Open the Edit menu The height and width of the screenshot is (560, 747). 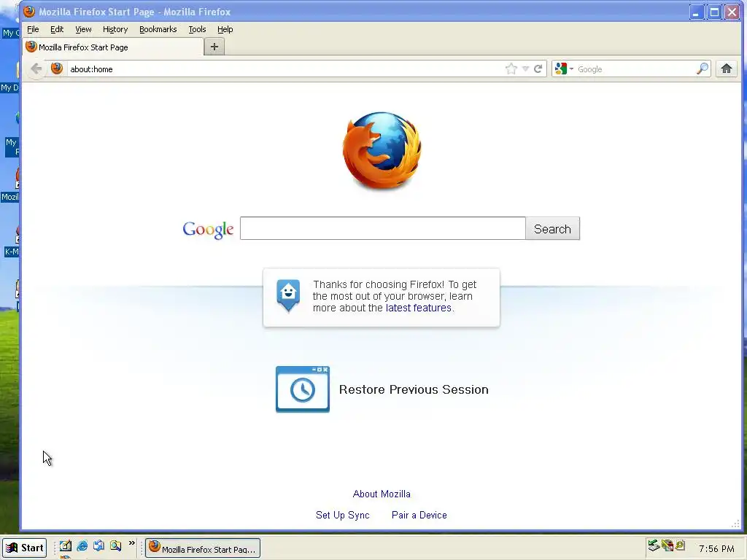(x=57, y=29)
